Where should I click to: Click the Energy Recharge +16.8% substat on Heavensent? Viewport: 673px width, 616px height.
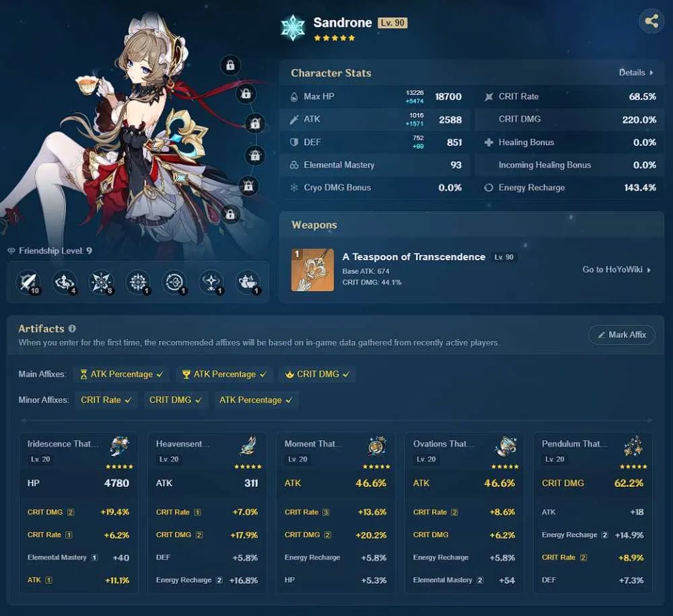pyautogui.click(x=207, y=580)
